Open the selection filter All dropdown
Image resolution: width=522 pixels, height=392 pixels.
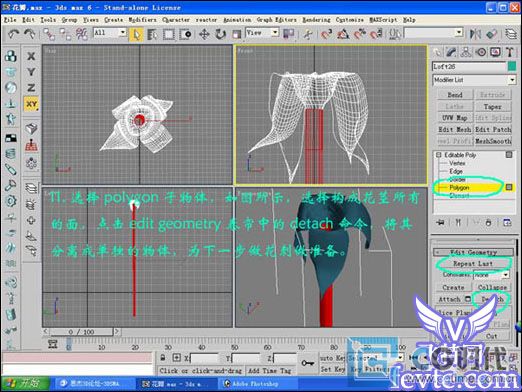pos(110,32)
